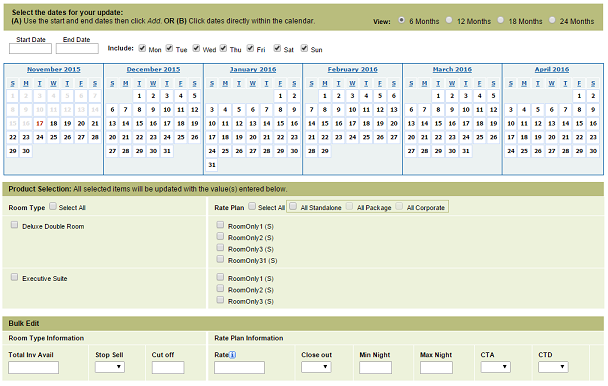Check the Deluxe Double Room checkbox
608x386 pixels.
click(14, 225)
